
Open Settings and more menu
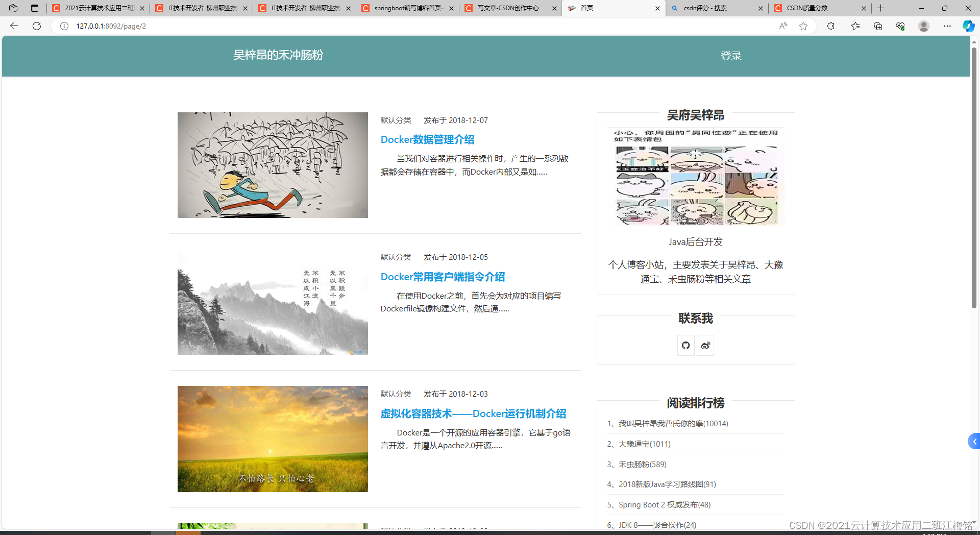pyautogui.click(x=947, y=26)
